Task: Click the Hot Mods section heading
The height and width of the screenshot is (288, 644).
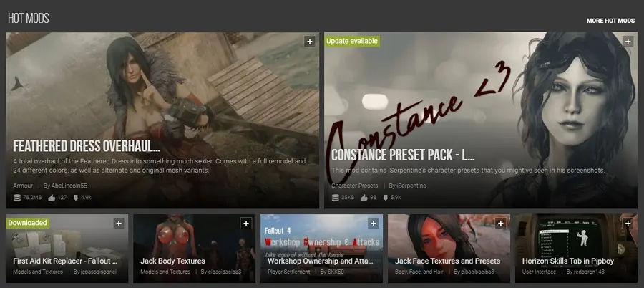Action: [x=29, y=18]
